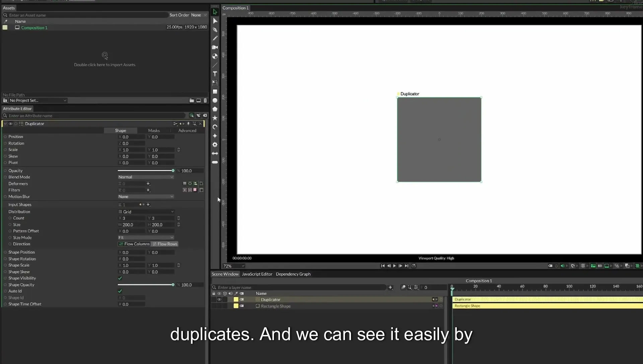
Task: Click the Scene Window tab
Action: tap(225, 274)
